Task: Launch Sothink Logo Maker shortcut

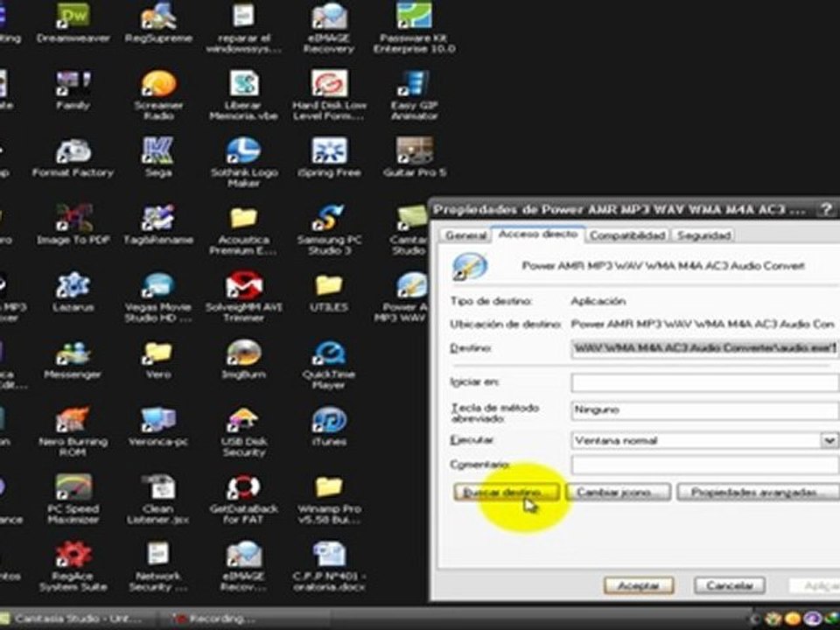Action: point(244,163)
